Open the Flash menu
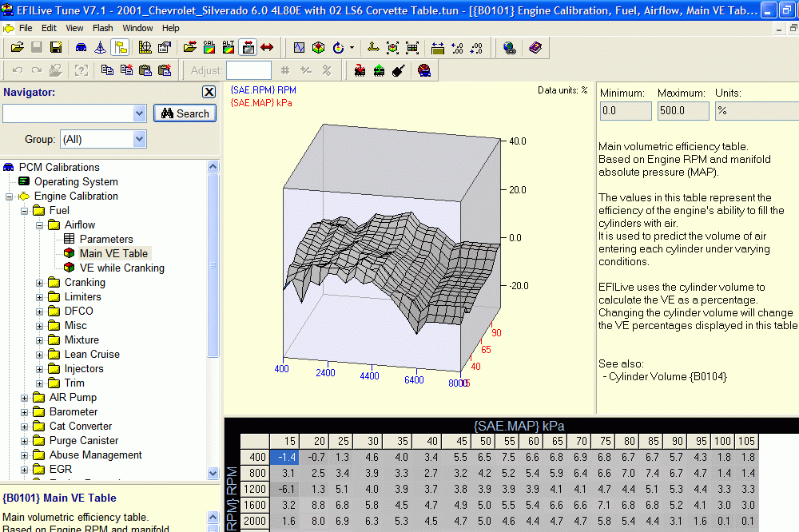 click(102, 28)
